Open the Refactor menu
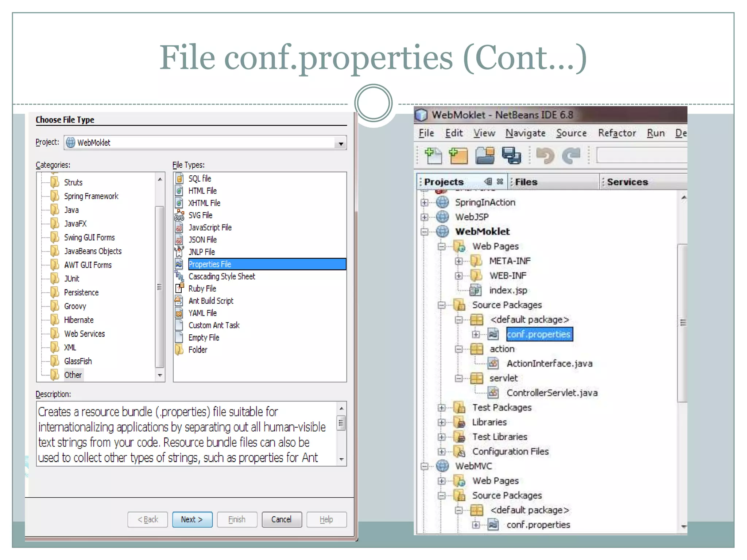Viewport: 747px width, 560px height. (617, 133)
